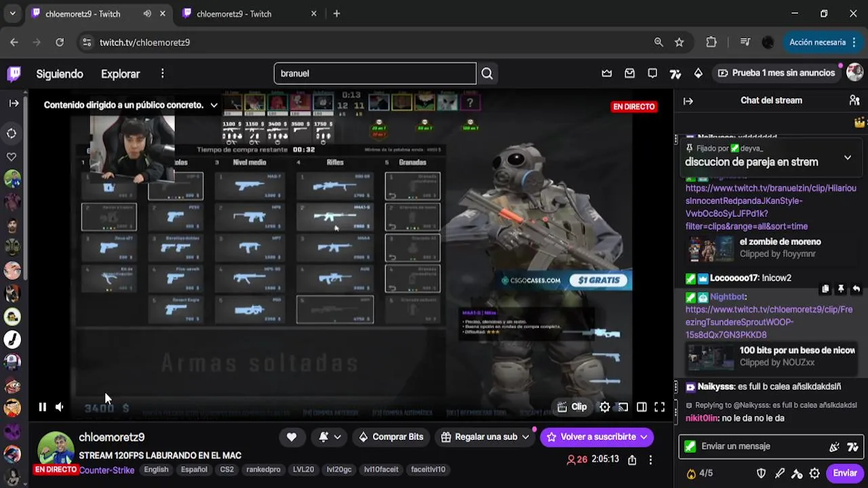868x488 pixels.
Task: Open the more options dots beside Explorar
Action: (x=162, y=73)
